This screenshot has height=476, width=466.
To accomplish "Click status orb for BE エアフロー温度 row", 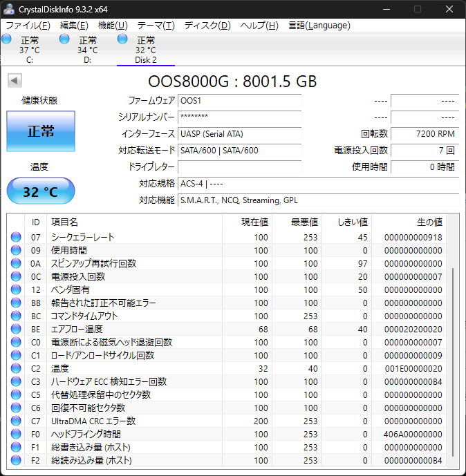I will [x=16, y=329].
